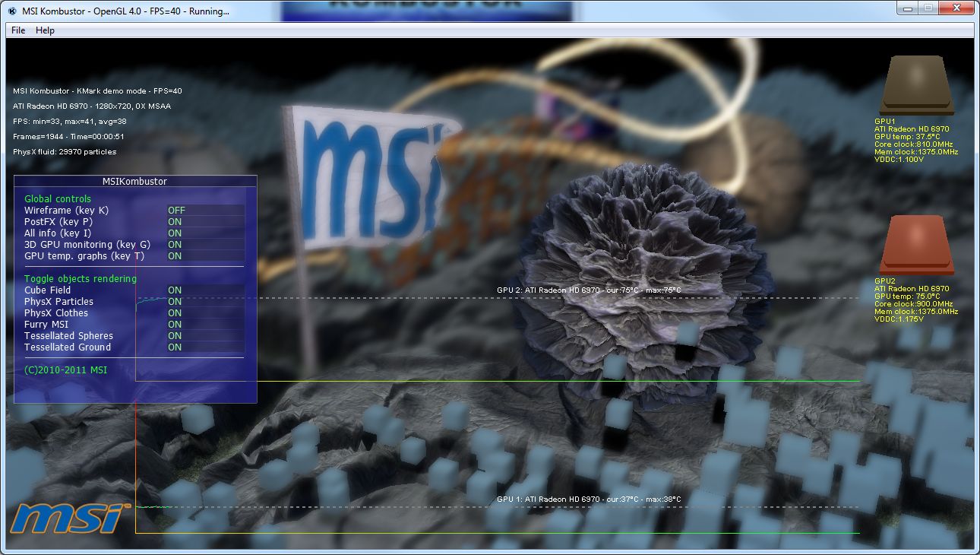
Task: Click the MSIKombustor panel title bar
Action: pyautogui.click(x=135, y=182)
